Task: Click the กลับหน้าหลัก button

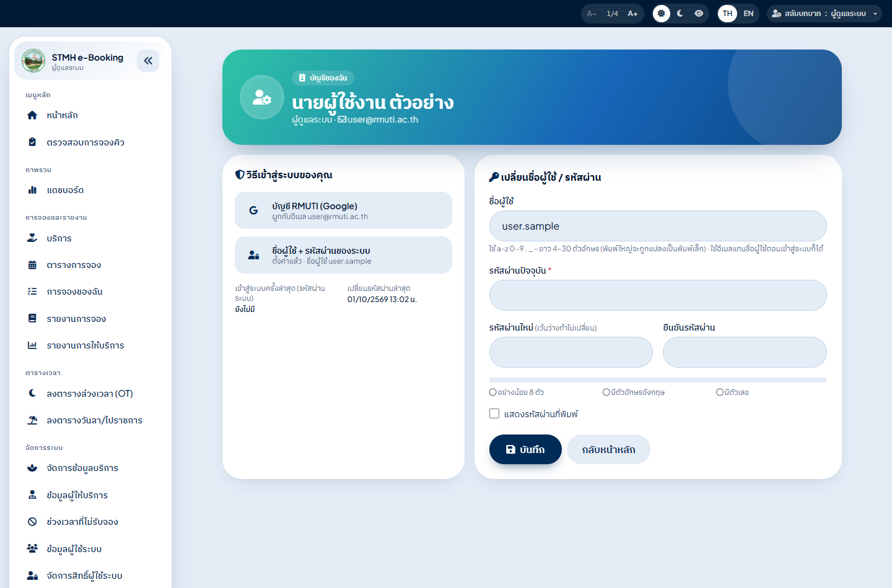Action: pos(608,449)
